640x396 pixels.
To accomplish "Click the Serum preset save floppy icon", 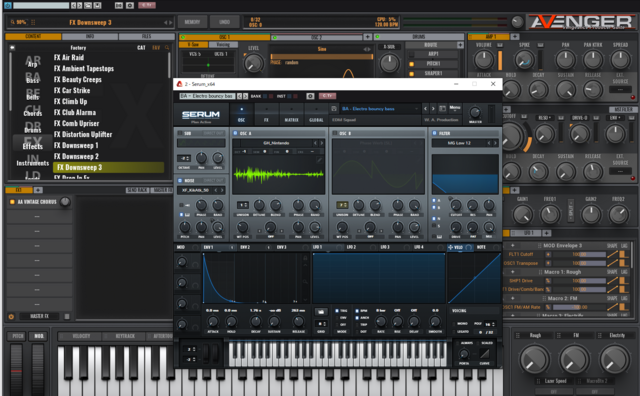I will tap(334, 109).
